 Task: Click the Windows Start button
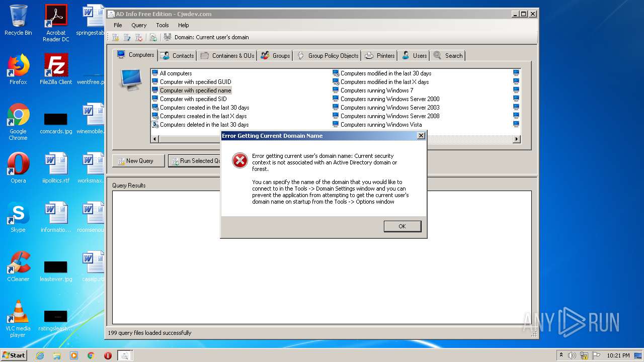pyautogui.click(x=14, y=355)
